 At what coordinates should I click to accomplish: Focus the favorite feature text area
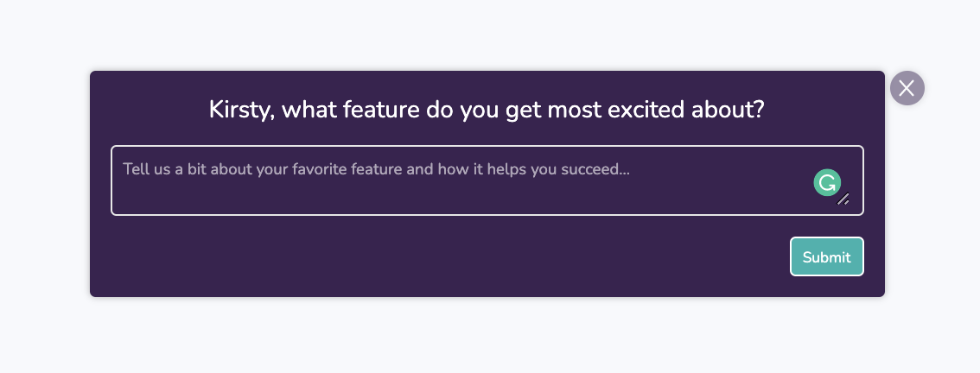coord(487,180)
